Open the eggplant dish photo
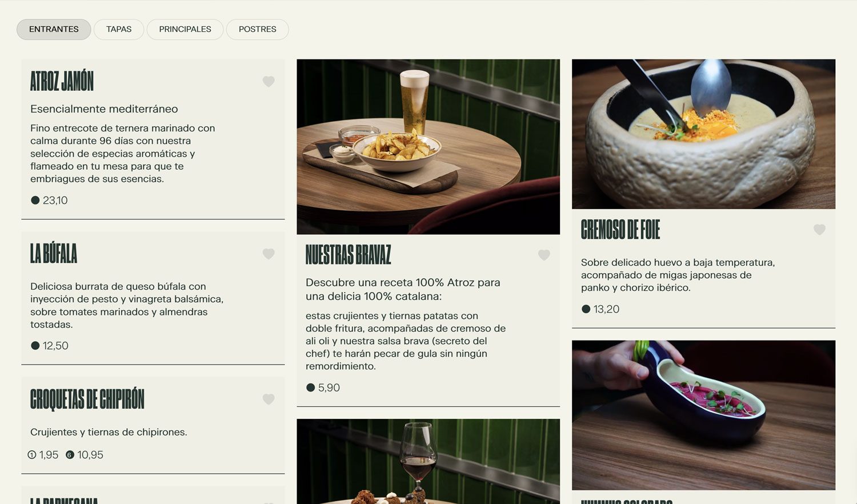This screenshot has height=504, width=857. (703, 415)
